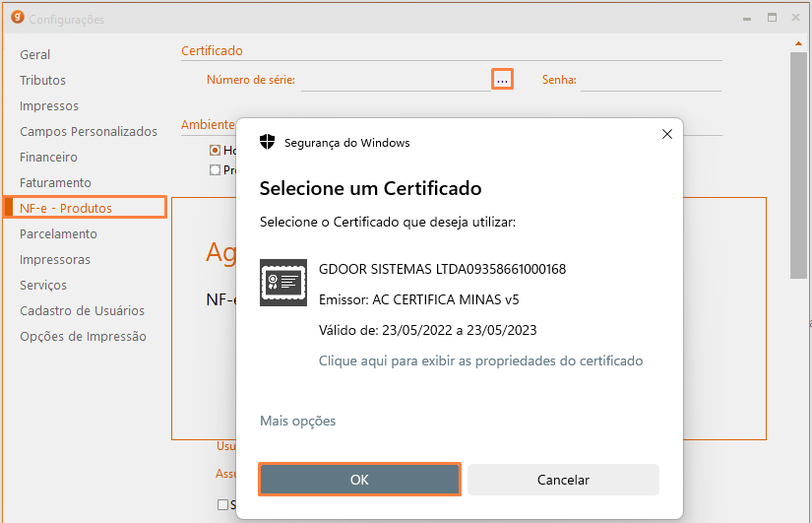Click the scrollbar up arrow
The height and width of the screenshot is (523, 812).
(798, 43)
